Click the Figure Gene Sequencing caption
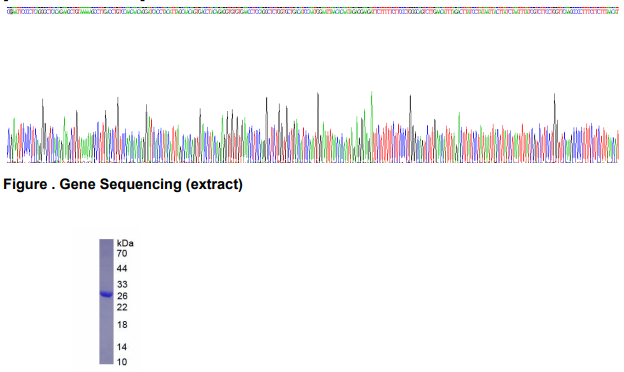624x372 pixels. pos(123,185)
